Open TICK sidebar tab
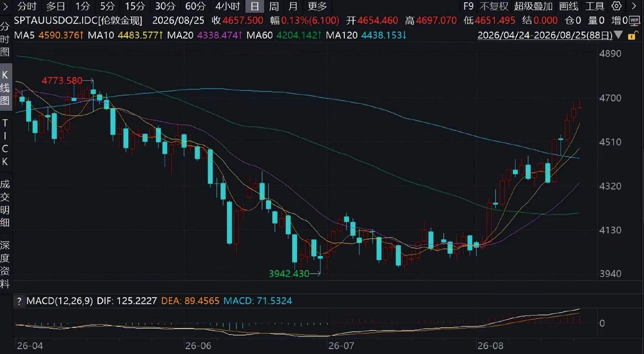 point(5,142)
